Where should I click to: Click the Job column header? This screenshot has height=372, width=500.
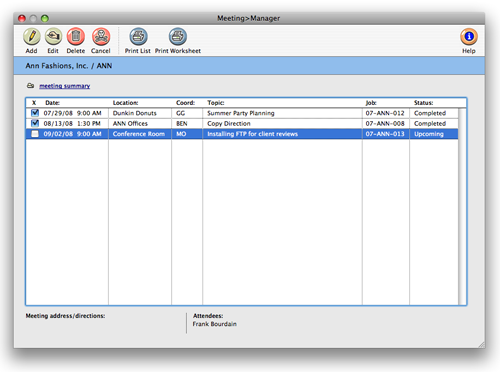[371, 103]
